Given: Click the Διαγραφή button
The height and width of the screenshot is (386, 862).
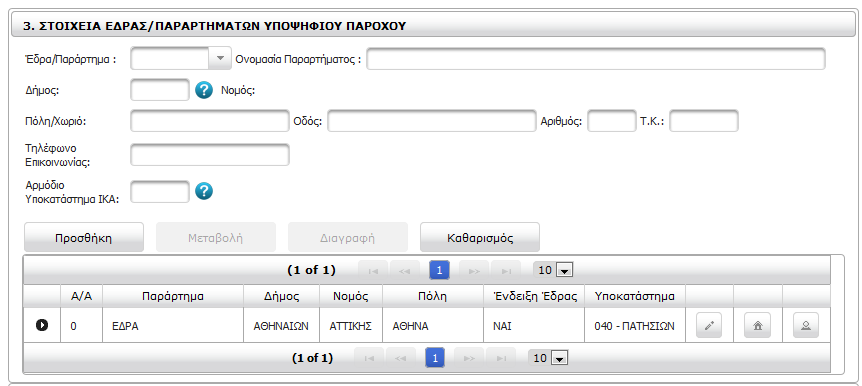Looking at the screenshot, I should coord(347,238).
